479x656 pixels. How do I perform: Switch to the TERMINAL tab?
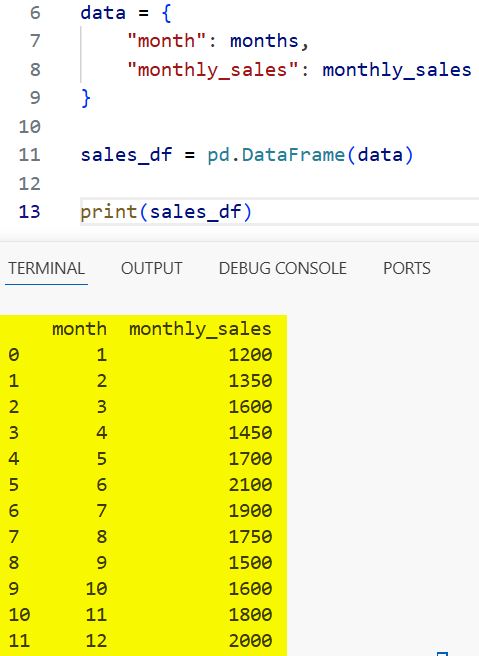coord(46,268)
